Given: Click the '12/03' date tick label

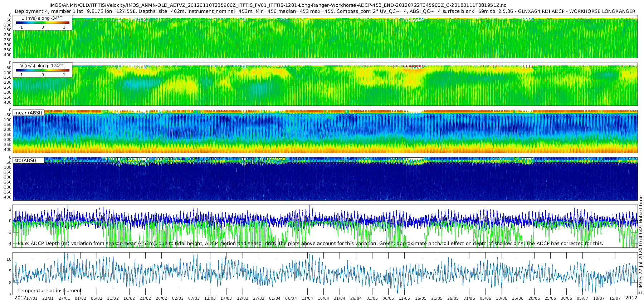Looking at the screenshot, I should point(210,298).
